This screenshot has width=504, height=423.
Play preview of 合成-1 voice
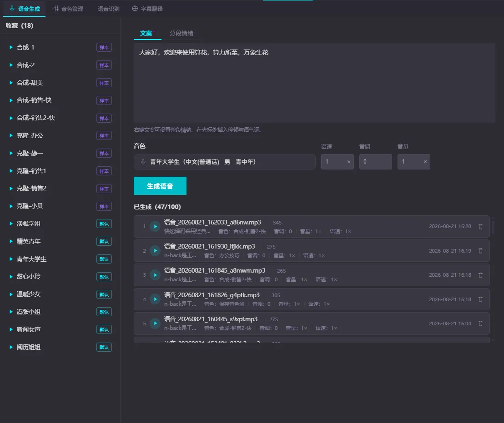[x=11, y=48]
